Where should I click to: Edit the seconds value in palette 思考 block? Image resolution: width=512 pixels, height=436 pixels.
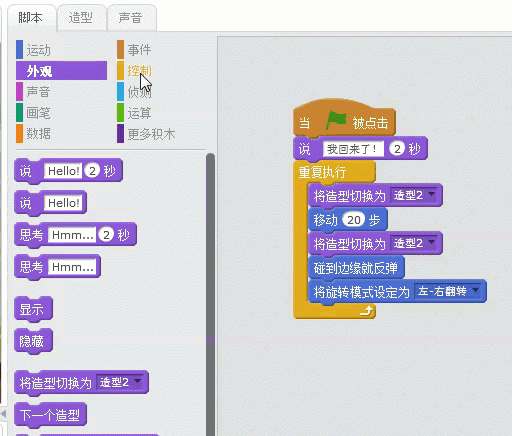tap(106, 235)
